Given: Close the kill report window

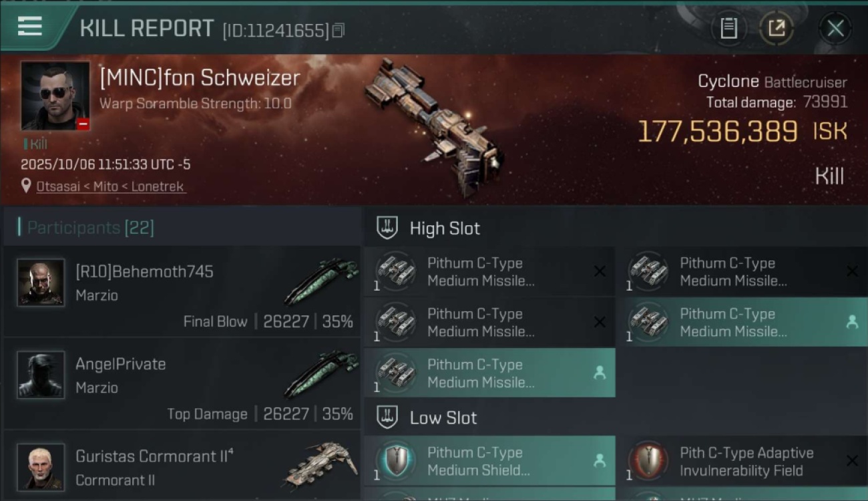Looking at the screenshot, I should (835, 28).
